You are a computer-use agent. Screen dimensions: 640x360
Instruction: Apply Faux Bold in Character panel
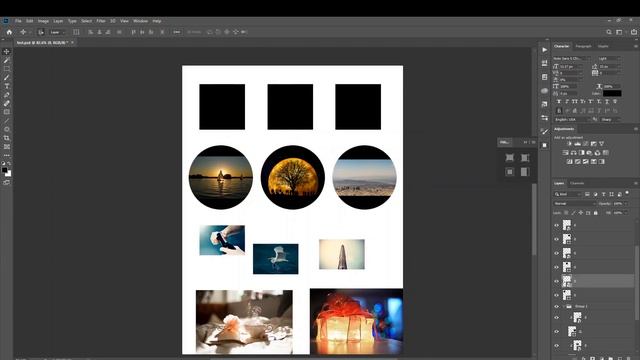(559, 101)
